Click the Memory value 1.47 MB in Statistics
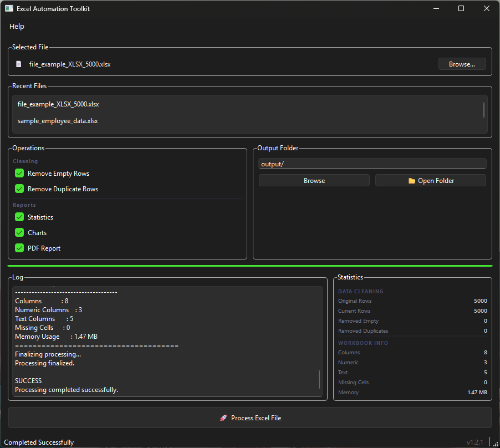 click(x=477, y=392)
